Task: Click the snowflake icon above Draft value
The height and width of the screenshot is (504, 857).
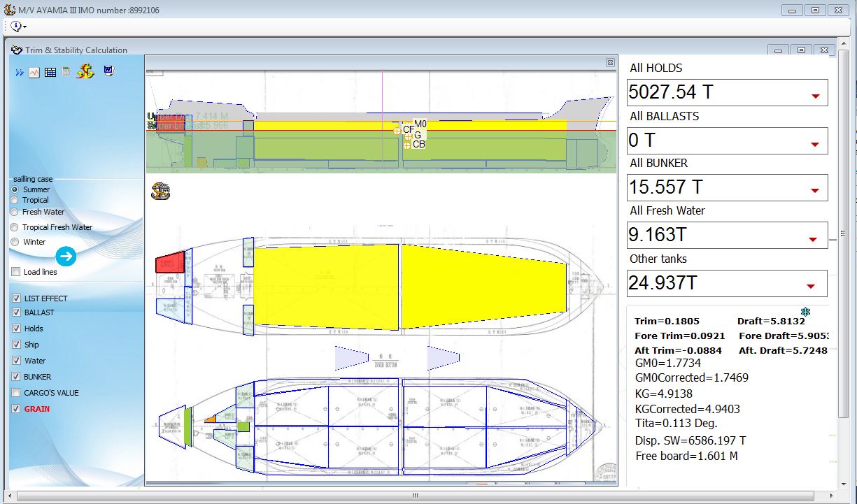Action: click(805, 311)
